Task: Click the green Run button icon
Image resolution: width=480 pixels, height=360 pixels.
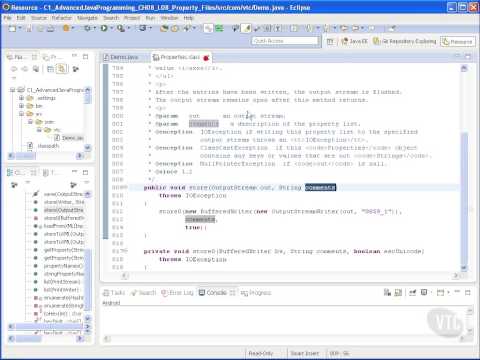Action: click(x=104, y=28)
